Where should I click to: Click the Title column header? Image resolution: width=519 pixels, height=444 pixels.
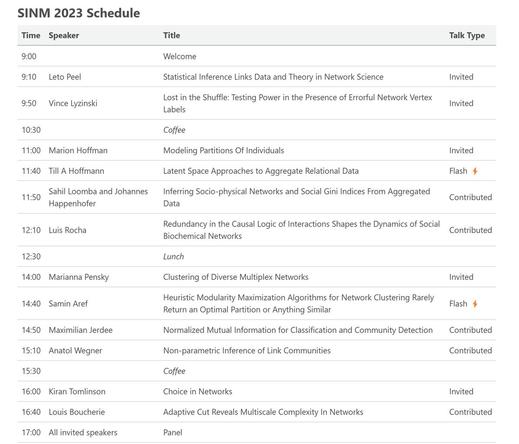(x=172, y=35)
